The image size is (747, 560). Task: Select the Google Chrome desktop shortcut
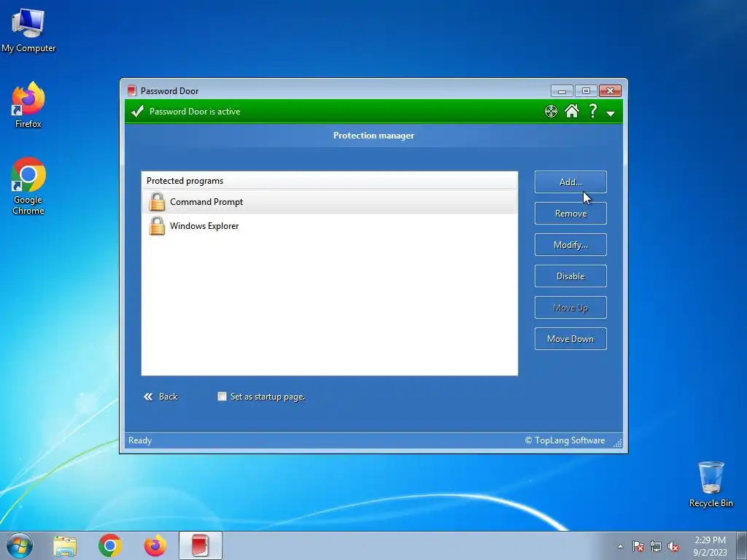click(28, 186)
